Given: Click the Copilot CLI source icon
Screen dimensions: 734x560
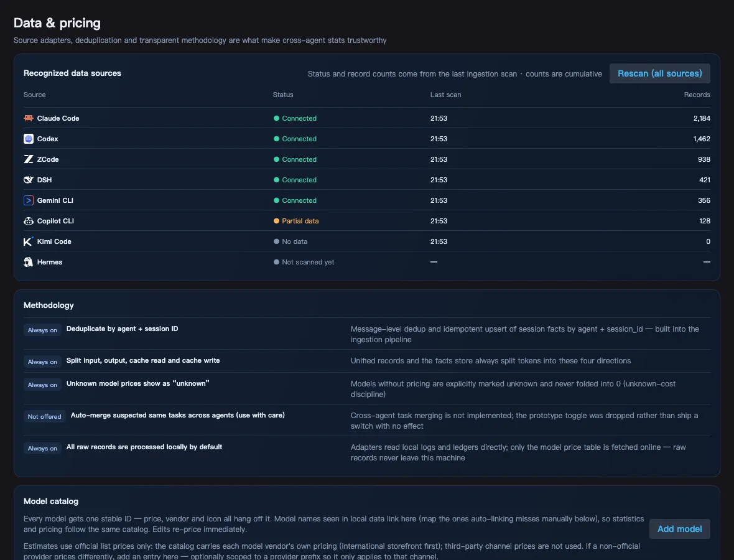Looking at the screenshot, I should point(29,221).
